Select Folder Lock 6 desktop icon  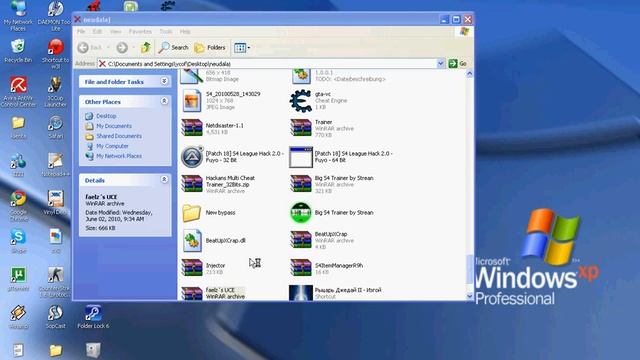(x=93, y=317)
